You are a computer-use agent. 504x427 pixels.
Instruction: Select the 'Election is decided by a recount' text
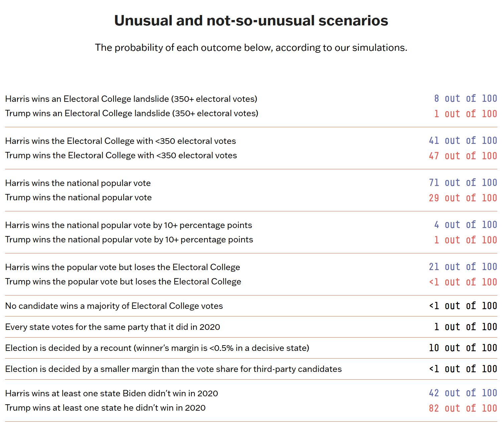tap(157, 348)
